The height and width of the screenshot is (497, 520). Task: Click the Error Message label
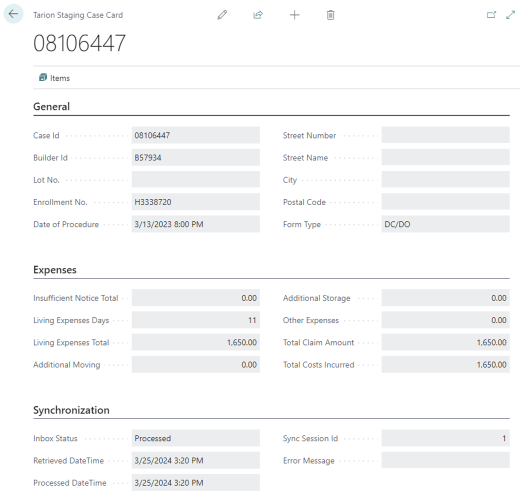(x=309, y=461)
